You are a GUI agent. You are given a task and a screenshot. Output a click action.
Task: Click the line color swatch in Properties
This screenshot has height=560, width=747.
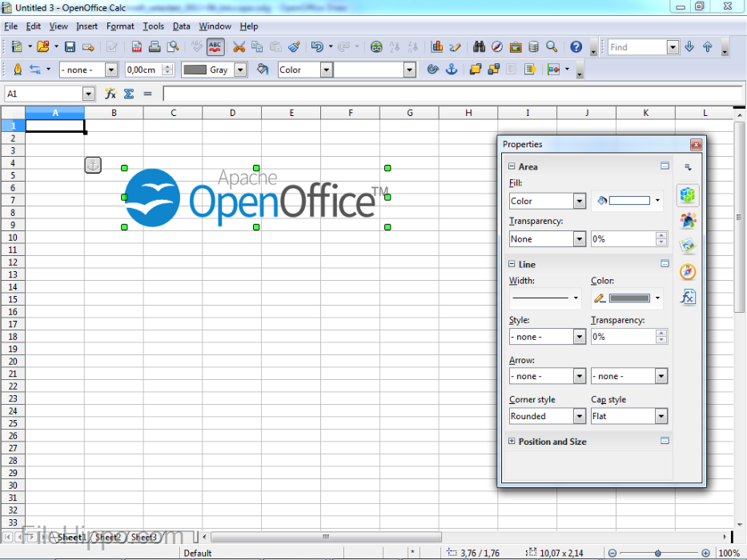[x=629, y=298]
